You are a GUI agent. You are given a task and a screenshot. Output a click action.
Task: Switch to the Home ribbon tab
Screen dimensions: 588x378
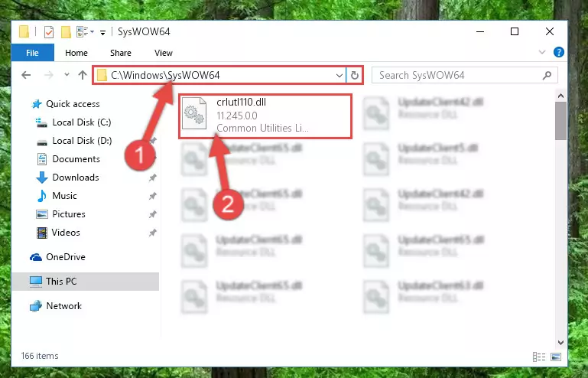[76, 53]
